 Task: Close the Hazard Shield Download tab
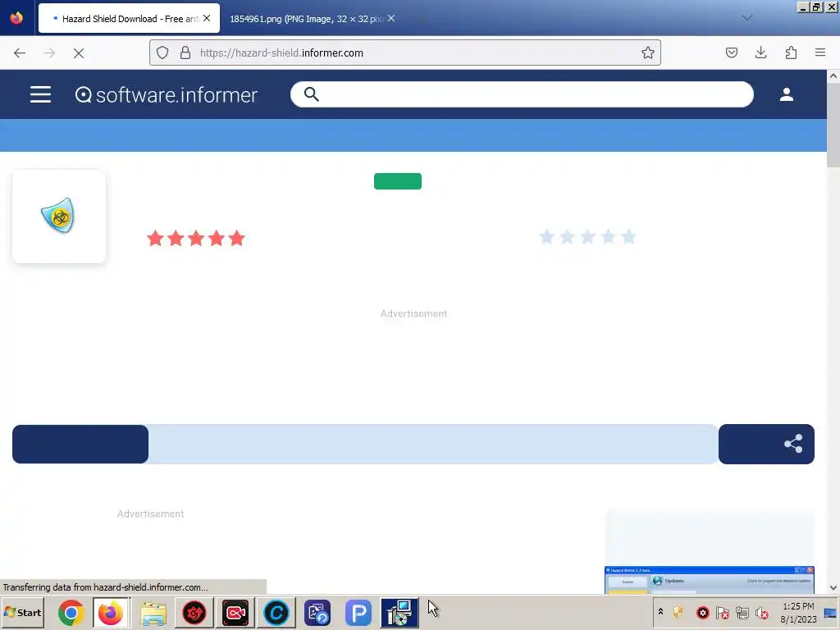coord(207,18)
